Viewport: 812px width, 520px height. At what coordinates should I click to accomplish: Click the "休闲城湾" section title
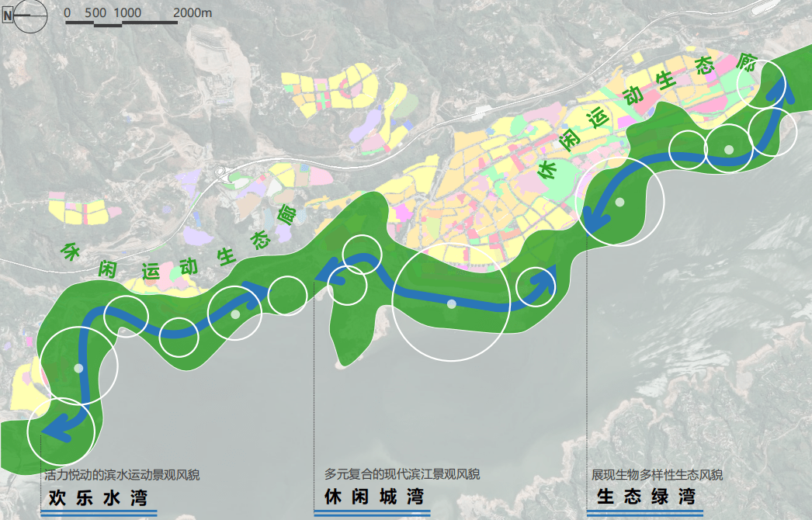(373, 497)
